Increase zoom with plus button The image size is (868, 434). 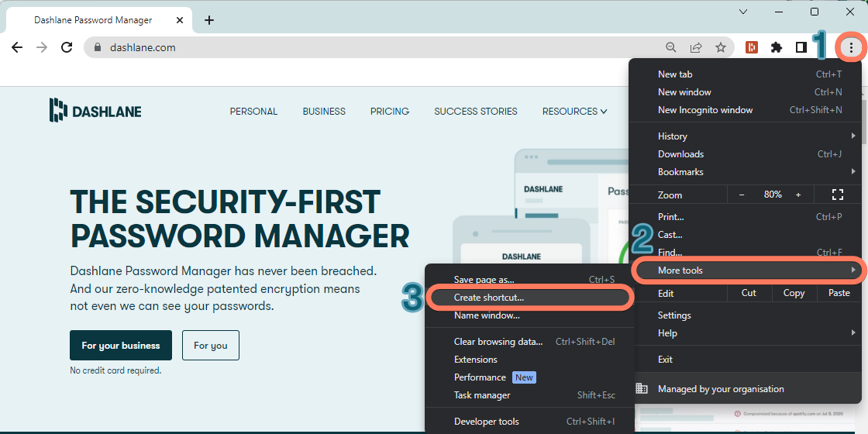click(x=798, y=195)
